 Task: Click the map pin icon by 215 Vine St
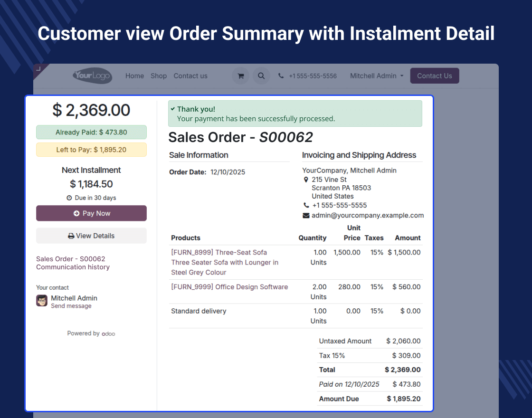point(306,180)
